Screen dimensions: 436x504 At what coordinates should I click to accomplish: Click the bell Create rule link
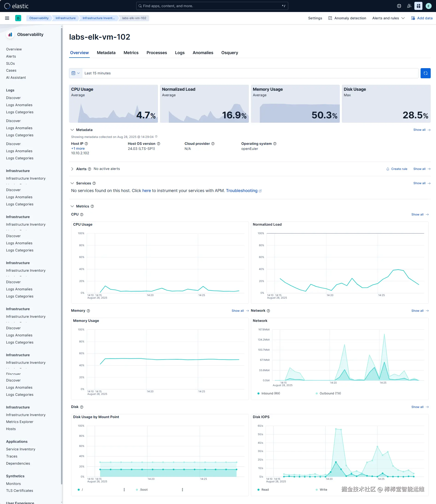(397, 169)
